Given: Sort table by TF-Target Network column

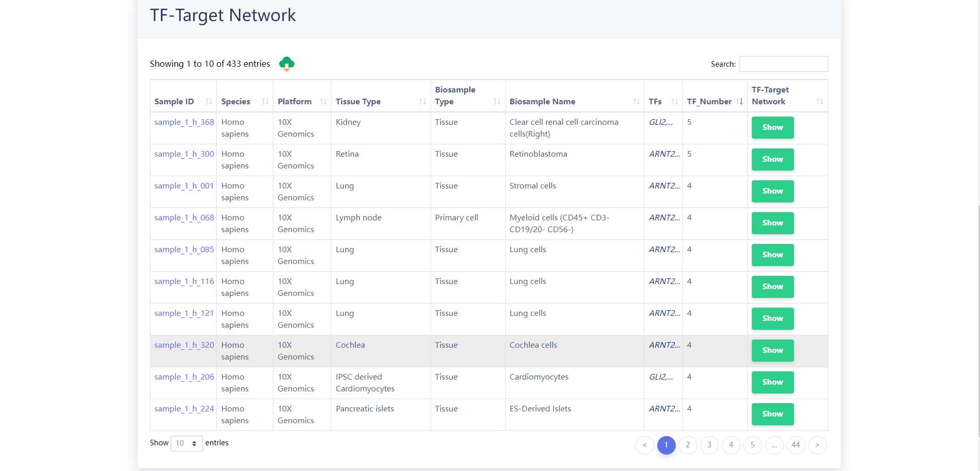Looking at the screenshot, I should [x=787, y=96].
